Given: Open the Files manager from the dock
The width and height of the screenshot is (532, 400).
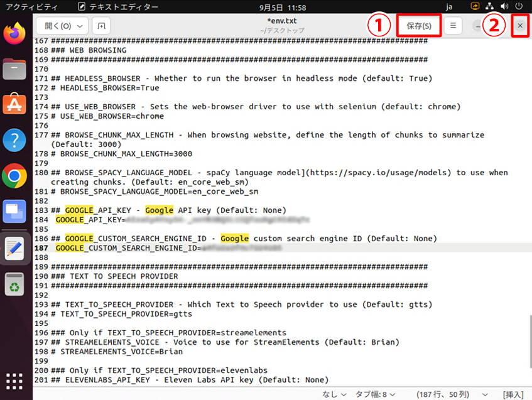Looking at the screenshot, I should click(14, 68).
